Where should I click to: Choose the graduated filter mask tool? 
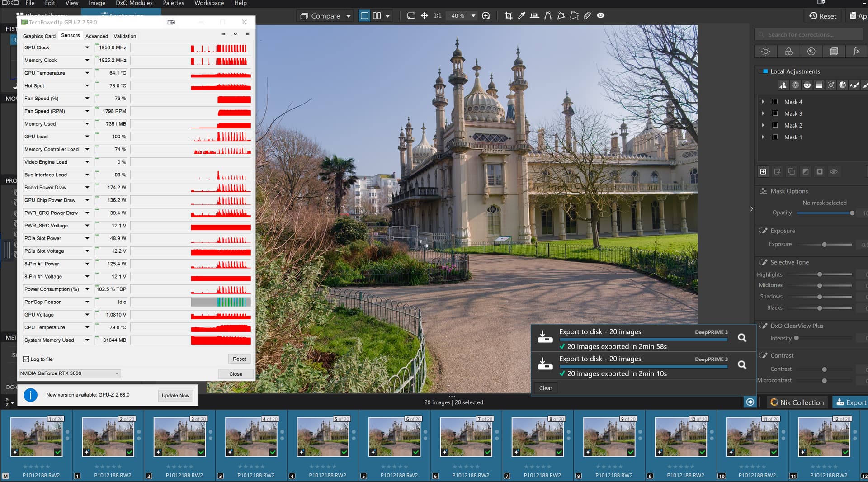pos(819,85)
